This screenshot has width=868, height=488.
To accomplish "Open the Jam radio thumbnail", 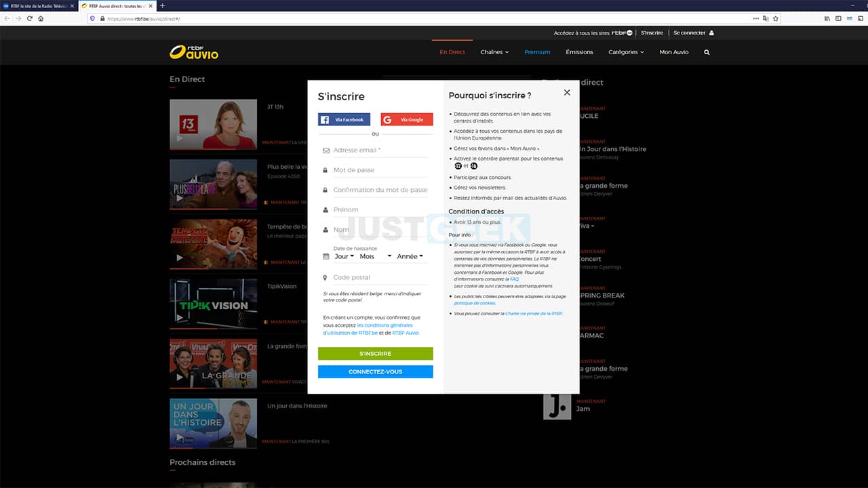I will (557, 406).
